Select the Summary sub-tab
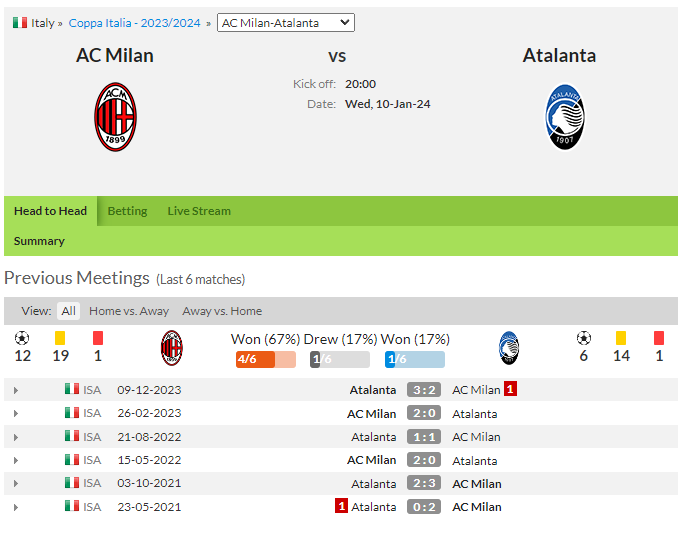 click(39, 241)
